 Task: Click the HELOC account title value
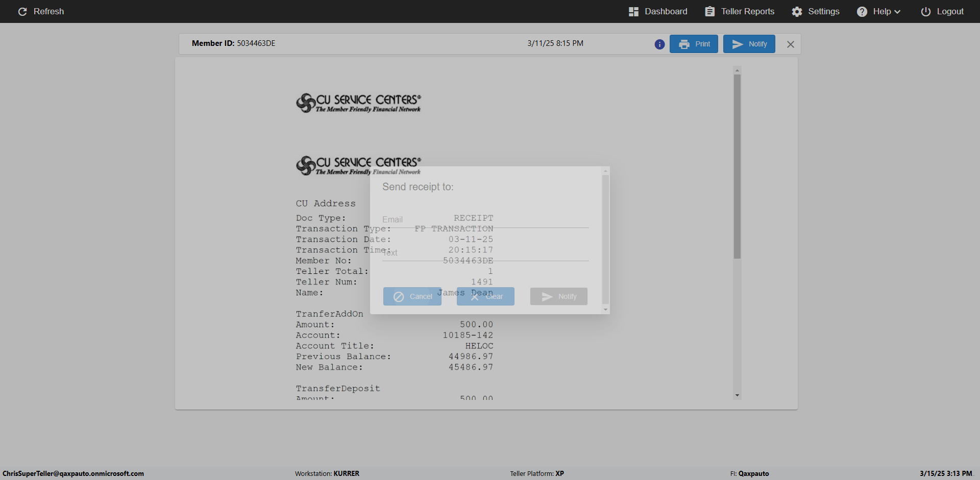pyautogui.click(x=479, y=346)
